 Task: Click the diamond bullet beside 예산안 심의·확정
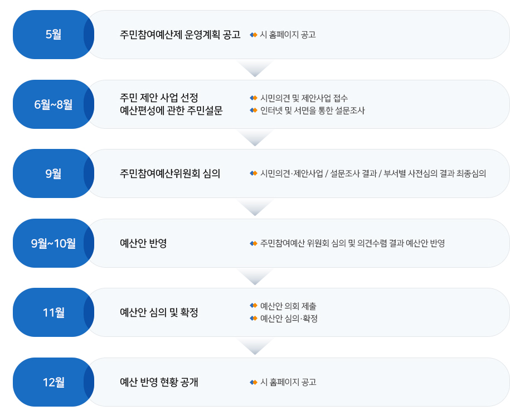254,318
